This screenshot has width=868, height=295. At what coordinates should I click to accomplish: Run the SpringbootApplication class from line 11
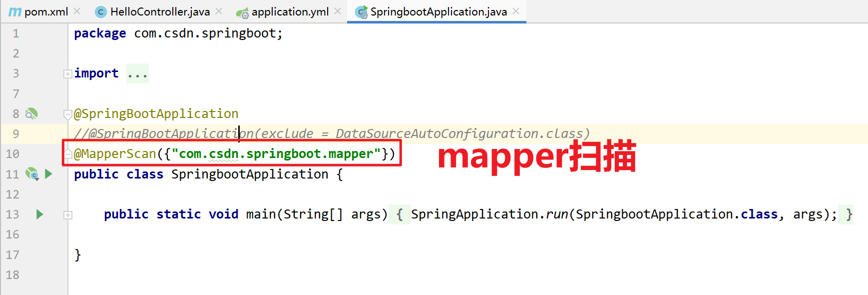point(48,174)
